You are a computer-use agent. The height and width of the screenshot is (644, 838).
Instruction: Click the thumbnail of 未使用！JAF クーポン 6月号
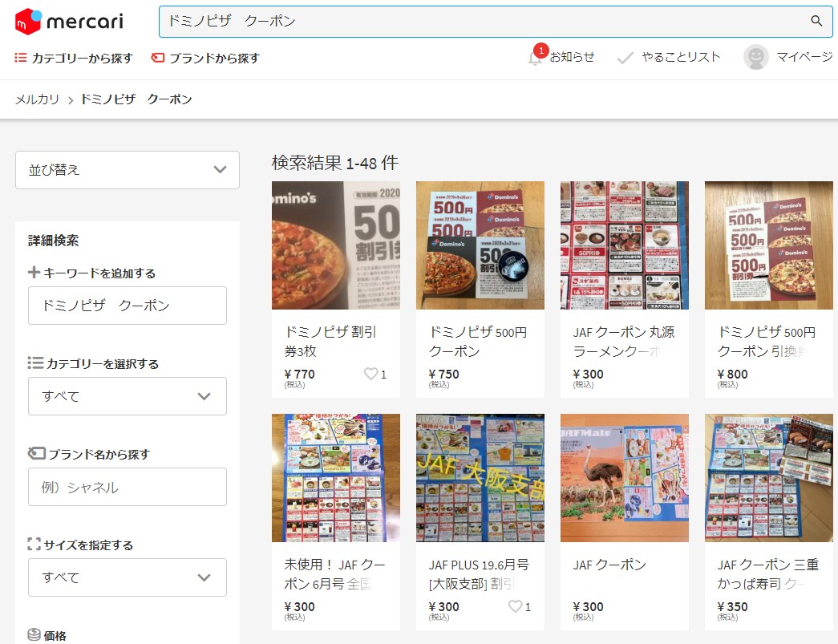click(x=336, y=478)
